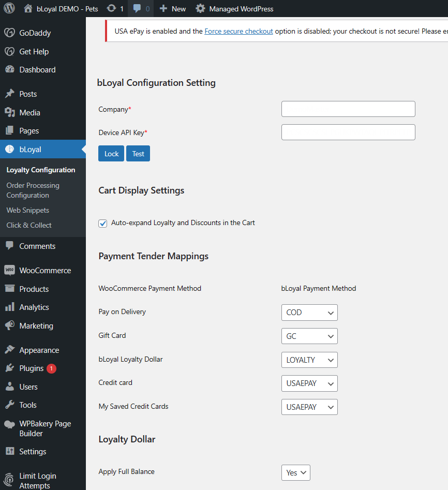Click the Limit Login Attempts fingerprint icon
The height and width of the screenshot is (490, 448).
coord(10,480)
